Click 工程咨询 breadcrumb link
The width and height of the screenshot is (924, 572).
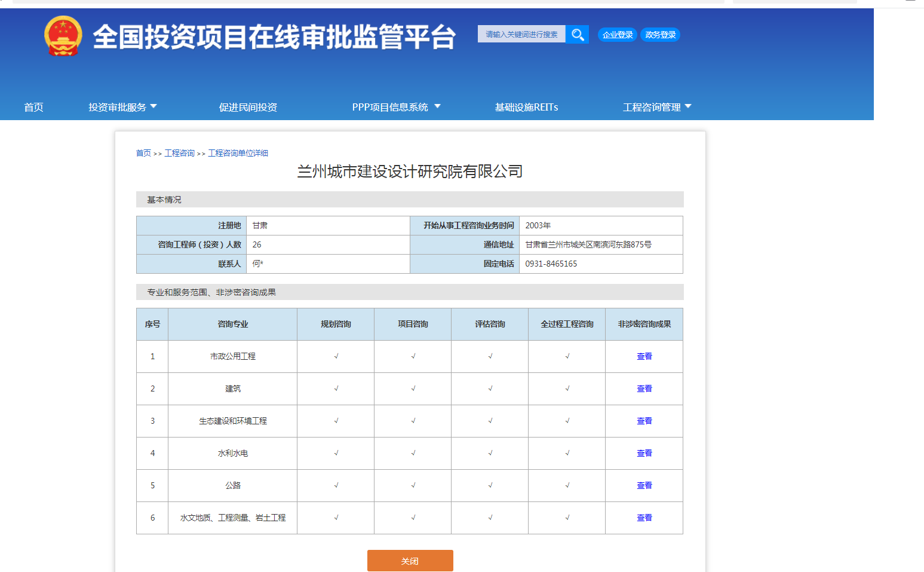[179, 153]
